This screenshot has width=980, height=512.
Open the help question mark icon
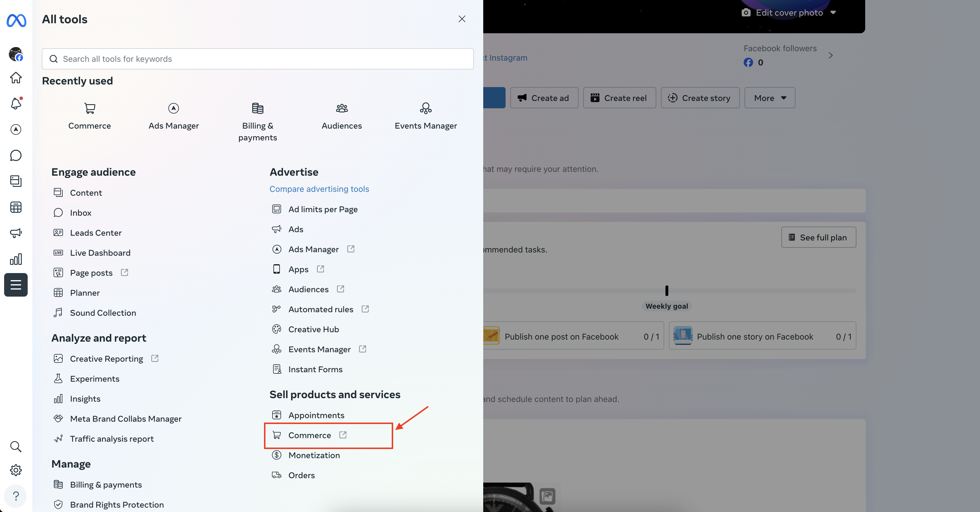(16, 496)
